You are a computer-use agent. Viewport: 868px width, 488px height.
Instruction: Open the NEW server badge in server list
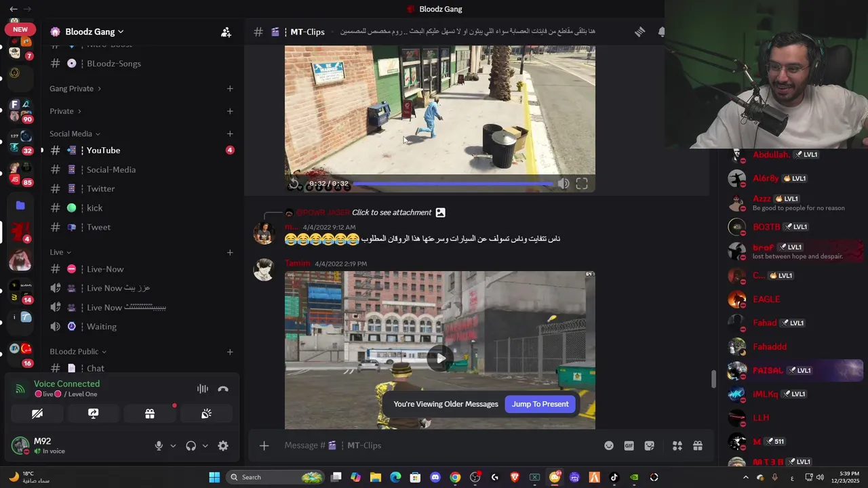point(20,29)
